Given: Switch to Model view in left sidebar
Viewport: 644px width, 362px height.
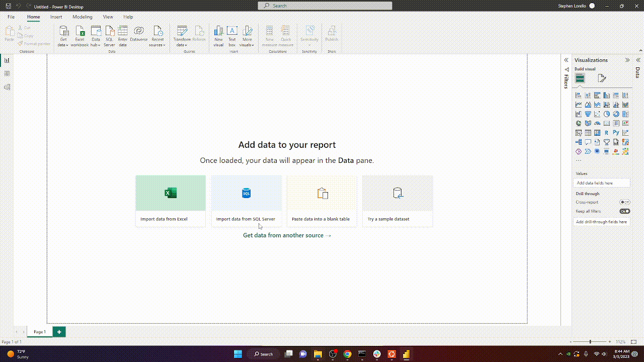Looking at the screenshot, I should [7, 87].
